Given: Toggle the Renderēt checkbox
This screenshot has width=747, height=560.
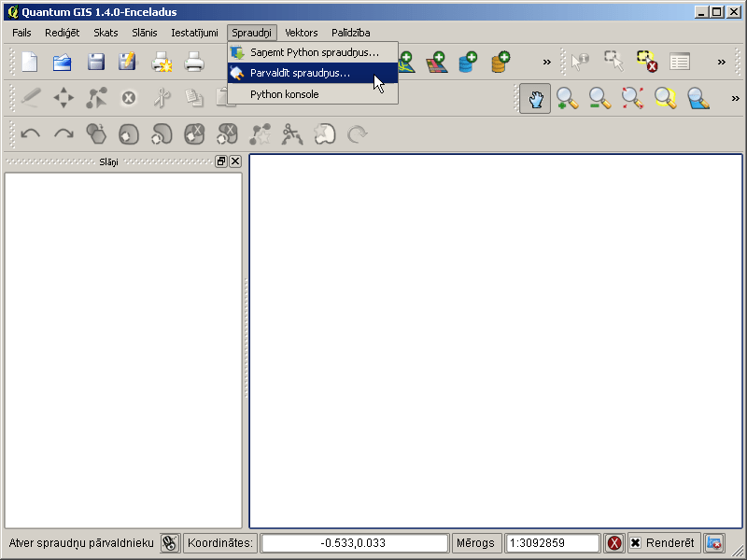Looking at the screenshot, I should [x=636, y=543].
